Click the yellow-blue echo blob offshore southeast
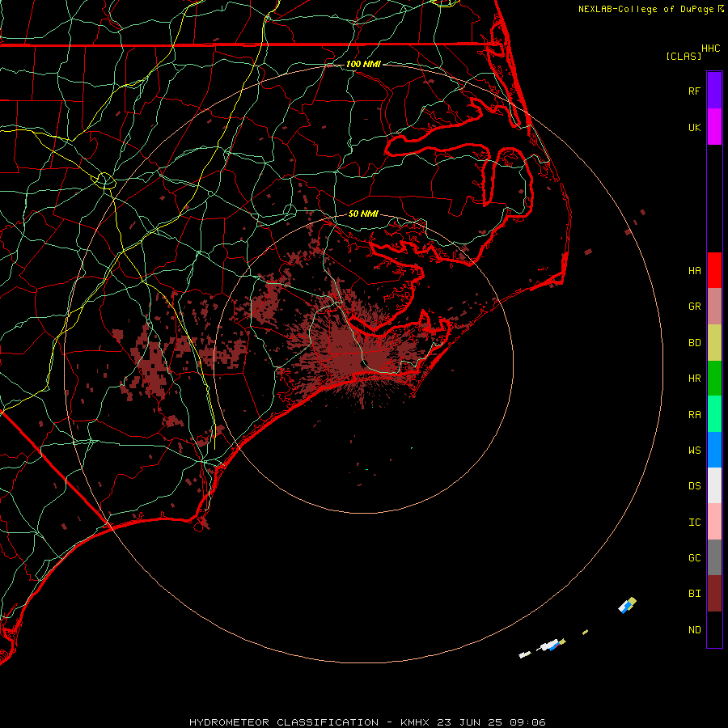Image resolution: width=728 pixels, height=728 pixels. pyautogui.click(x=627, y=605)
